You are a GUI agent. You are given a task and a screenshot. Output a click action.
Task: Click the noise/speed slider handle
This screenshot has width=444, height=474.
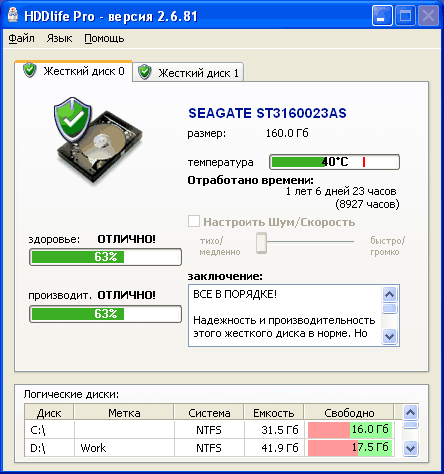point(261,243)
